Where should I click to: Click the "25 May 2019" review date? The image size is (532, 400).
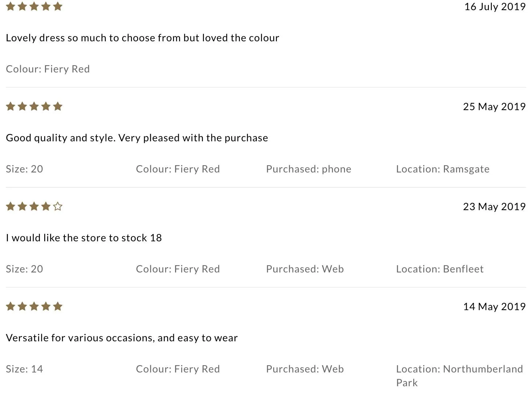coord(494,107)
